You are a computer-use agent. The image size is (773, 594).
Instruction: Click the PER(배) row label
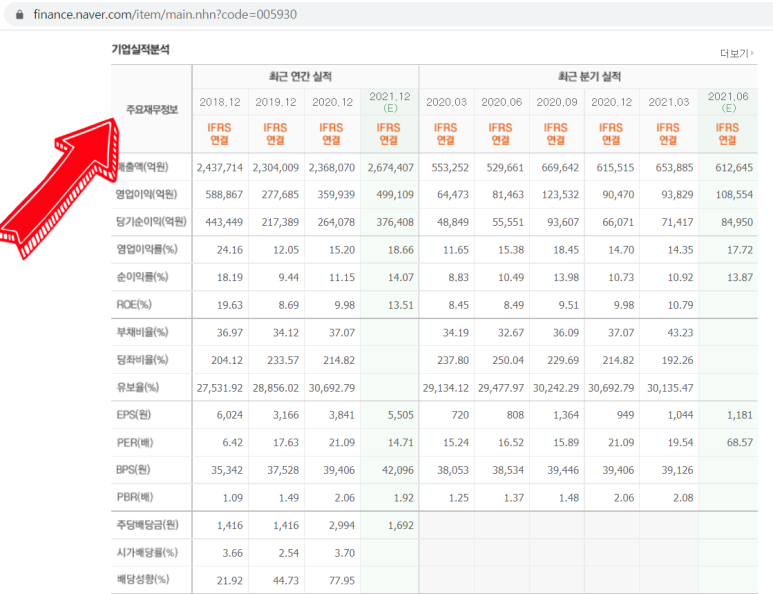coord(135,443)
